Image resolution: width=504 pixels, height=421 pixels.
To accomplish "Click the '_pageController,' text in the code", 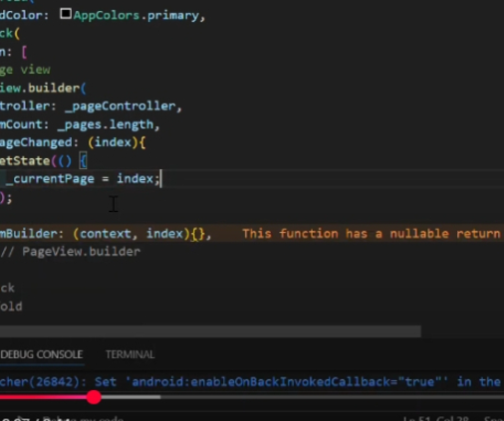I will [124, 106].
